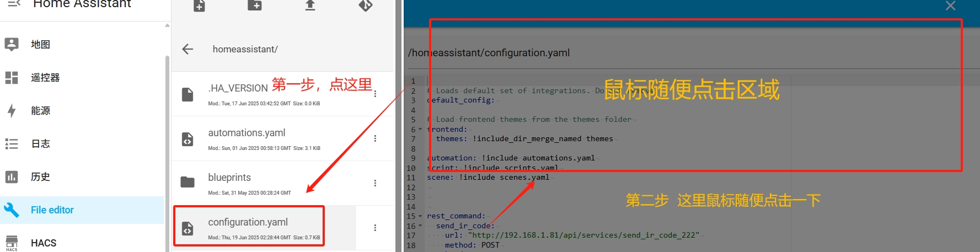980x252 pixels.
Task: Open the File editor sidebar item
Action: point(82,210)
